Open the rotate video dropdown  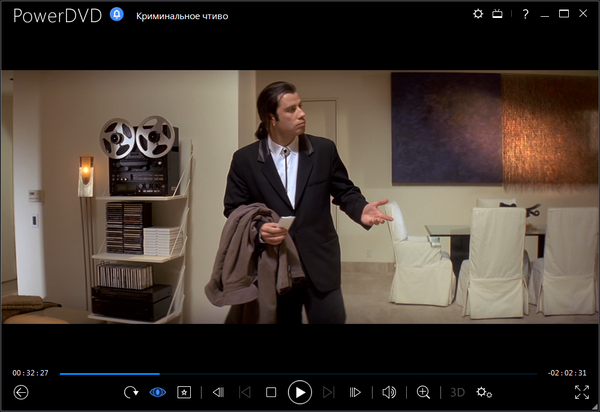[x=131, y=392]
